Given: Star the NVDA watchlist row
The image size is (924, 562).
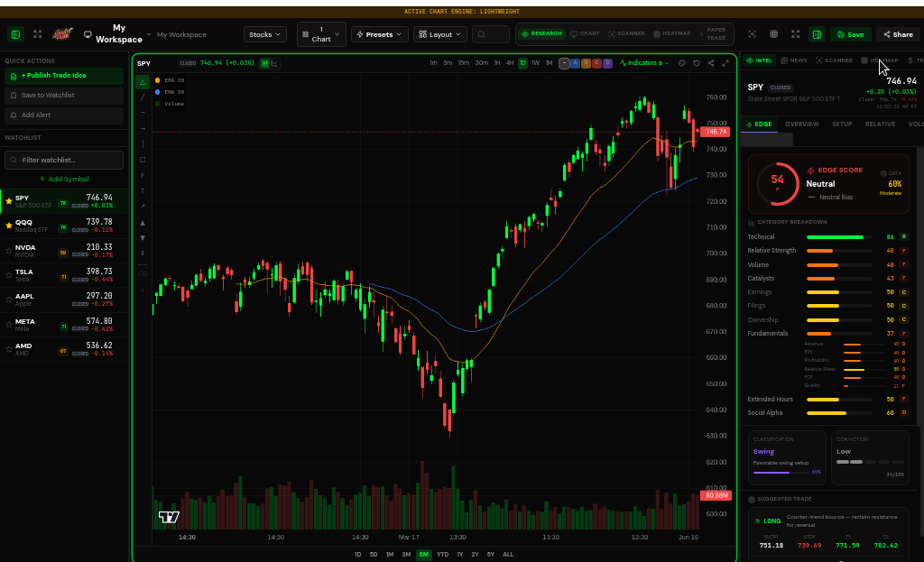Looking at the screenshot, I should (x=9, y=251).
